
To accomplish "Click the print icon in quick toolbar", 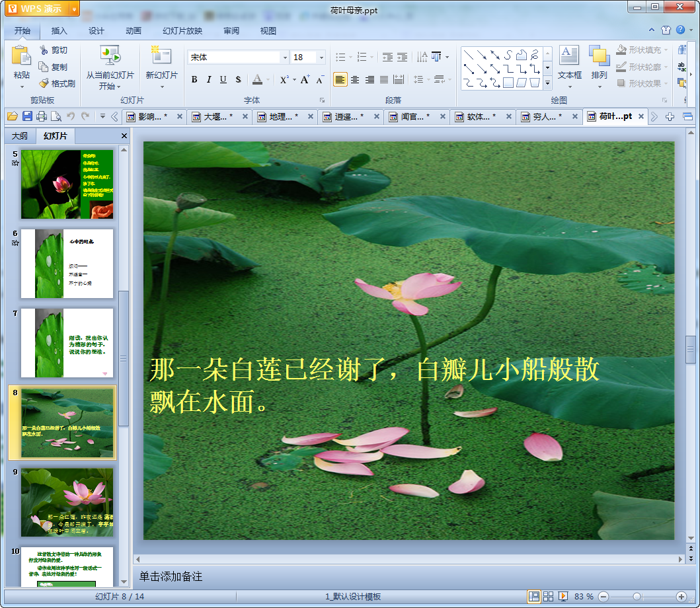I will pyautogui.click(x=42, y=116).
